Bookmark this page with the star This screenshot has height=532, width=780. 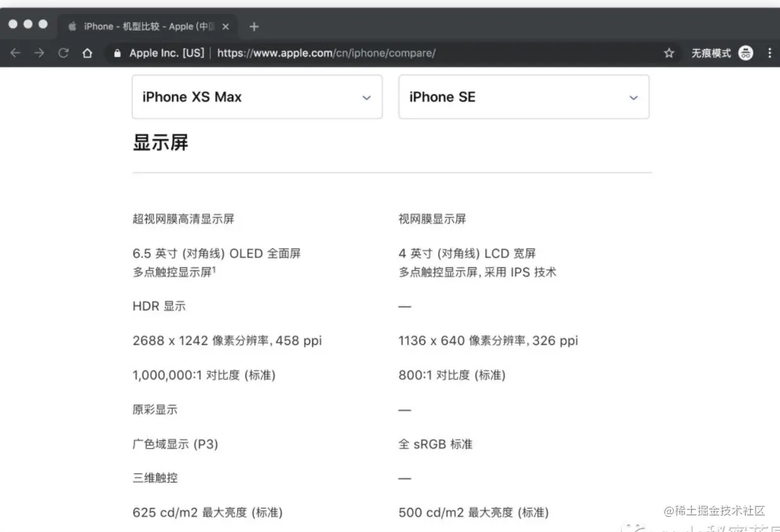click(669, 53)
